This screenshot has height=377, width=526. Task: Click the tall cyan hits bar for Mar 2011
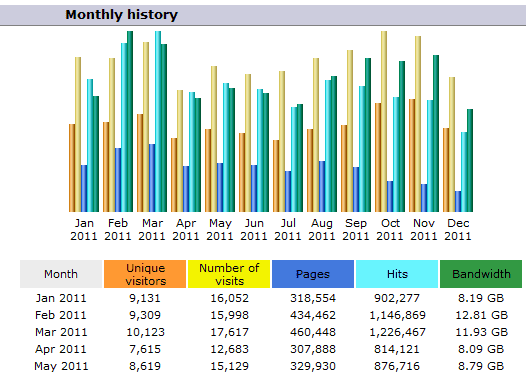158,121
